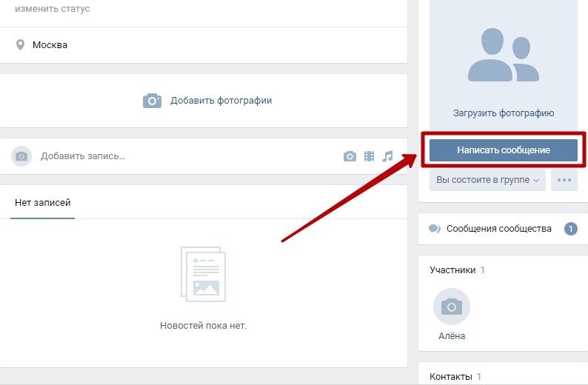Viewport: 588px width, 385px height.
Task: Click the camera icon next to Добавить фотографии
Action: (153, 101)
